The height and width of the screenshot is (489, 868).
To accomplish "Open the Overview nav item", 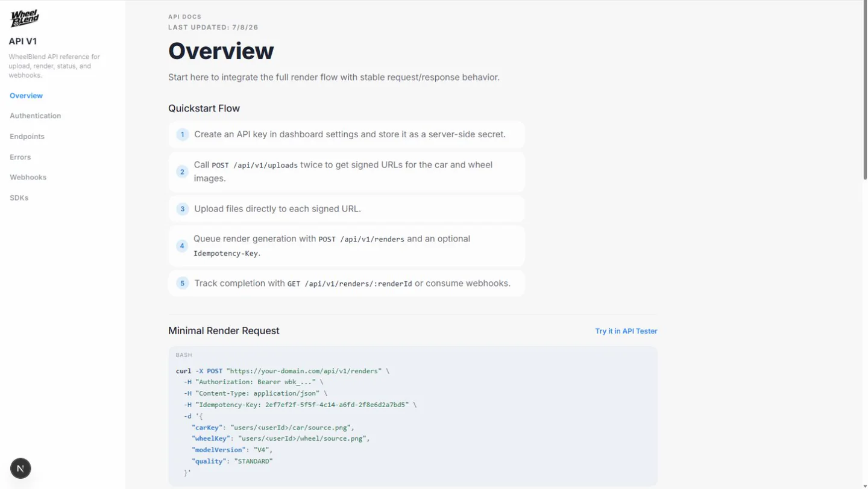I will point(26,96).
